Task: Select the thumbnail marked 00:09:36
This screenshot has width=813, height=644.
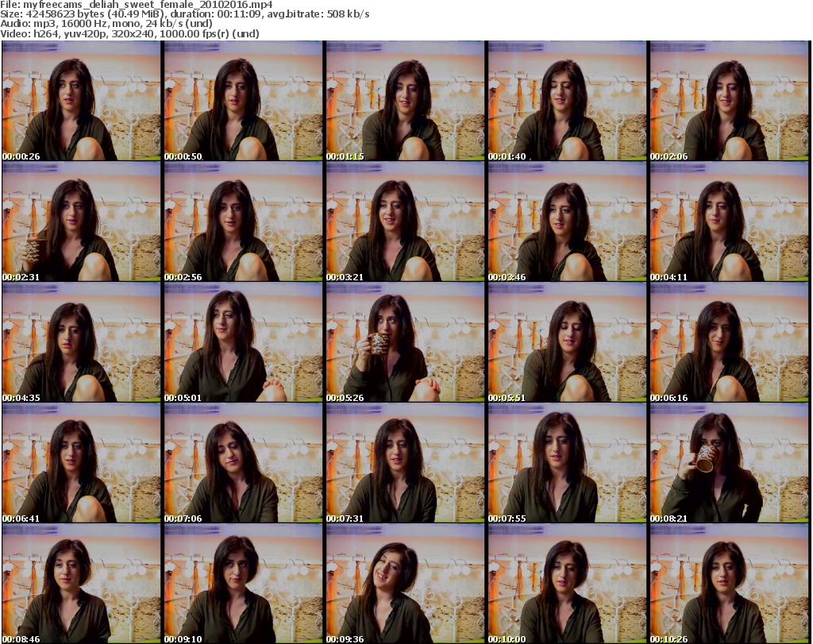Action: tap(405, 584)
